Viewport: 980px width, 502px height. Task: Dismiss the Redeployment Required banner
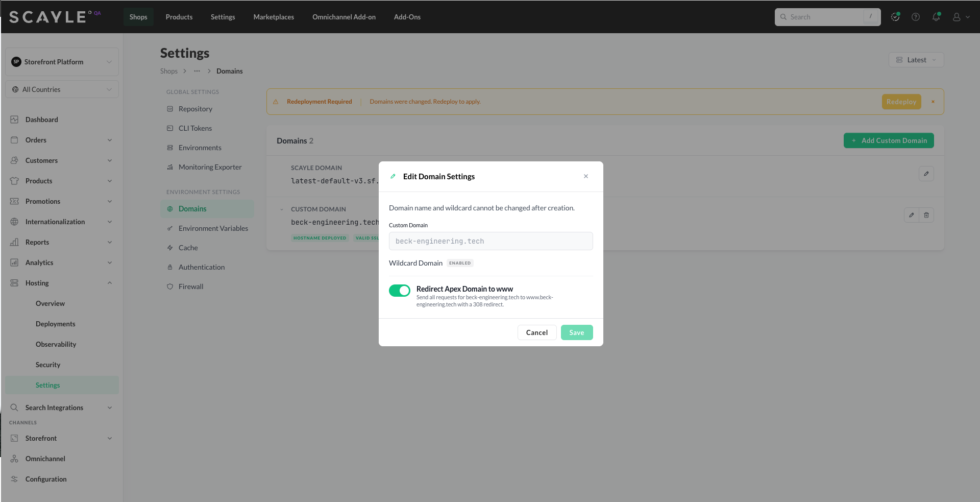[933, 102]
